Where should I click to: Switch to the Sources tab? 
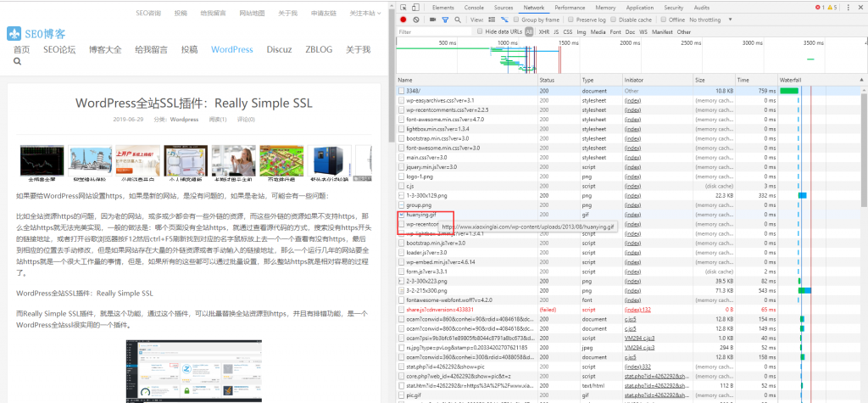(504, 8)
